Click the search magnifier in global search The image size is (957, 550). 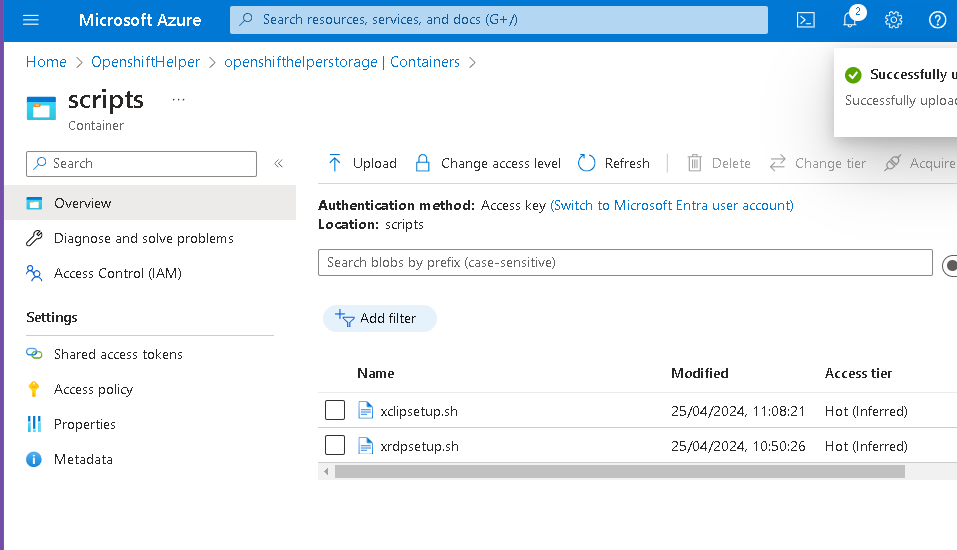[246, 20]
